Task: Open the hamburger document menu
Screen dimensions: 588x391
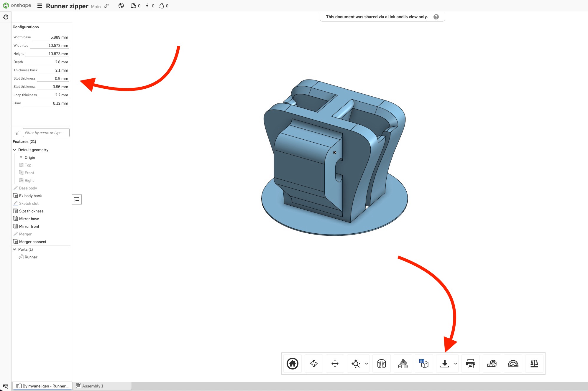Action: pyautogui.click(x=40, y=6)
